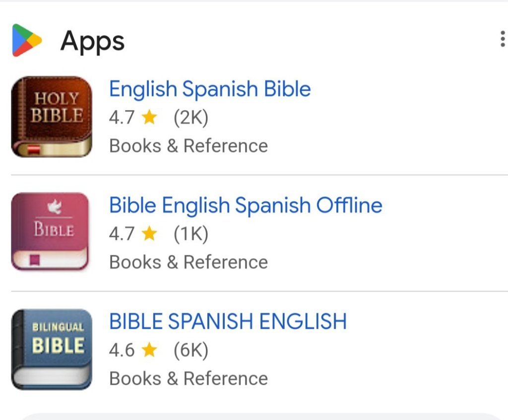This screenshot has width=508, height=420.
Task: Open the three-dot more options menu
Action: click(502, 39)
